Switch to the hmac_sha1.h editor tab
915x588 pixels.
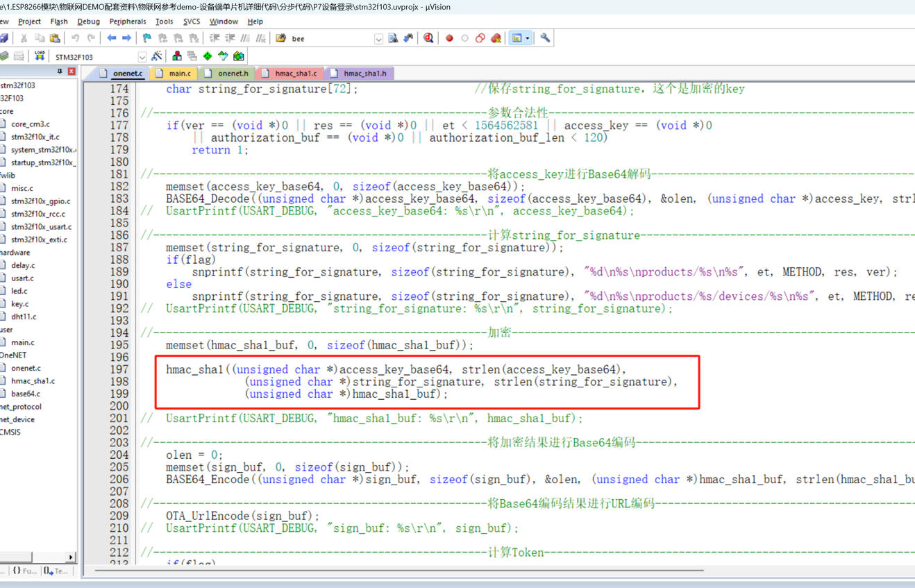click(360, 73)
